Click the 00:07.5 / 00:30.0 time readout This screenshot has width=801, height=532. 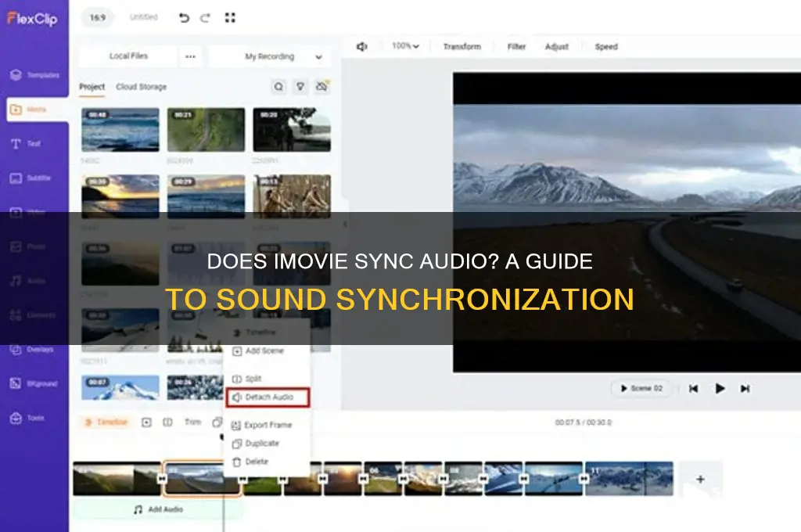[584, 422]
